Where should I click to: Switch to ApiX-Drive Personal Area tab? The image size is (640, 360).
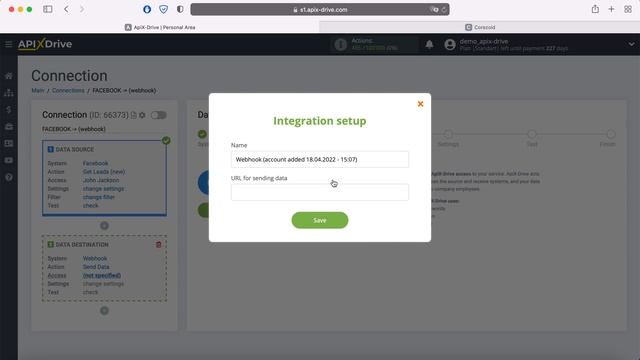point(160,27)
